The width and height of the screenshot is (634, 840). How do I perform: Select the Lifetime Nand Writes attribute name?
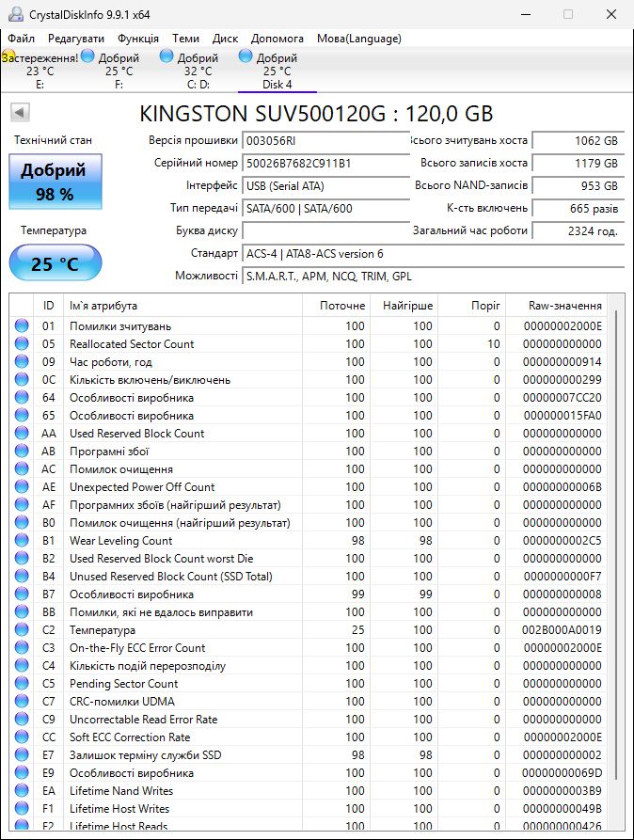[121, 791]
